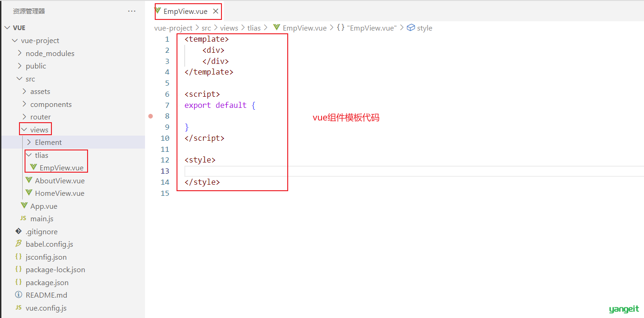Click the closing </style> tag on line 14
644x318 pixels.
click(x=202, y=182)
